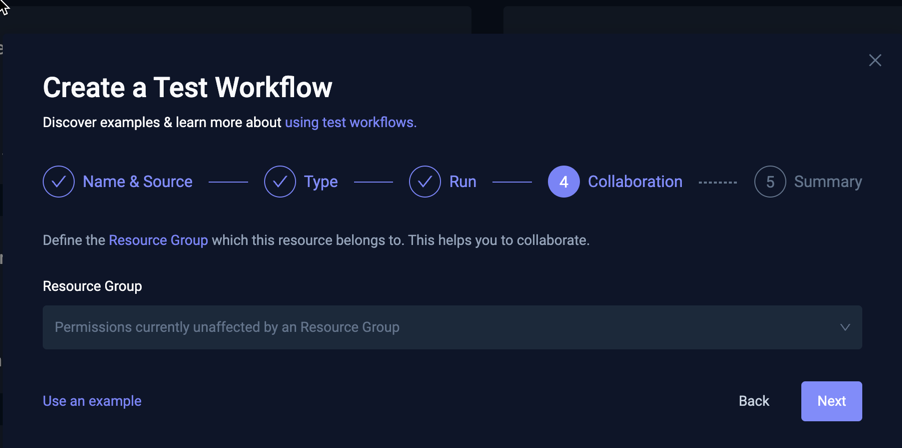The image size is (902, 448).
Task: Click the Resource Group field label
Action: click(92, 286)
